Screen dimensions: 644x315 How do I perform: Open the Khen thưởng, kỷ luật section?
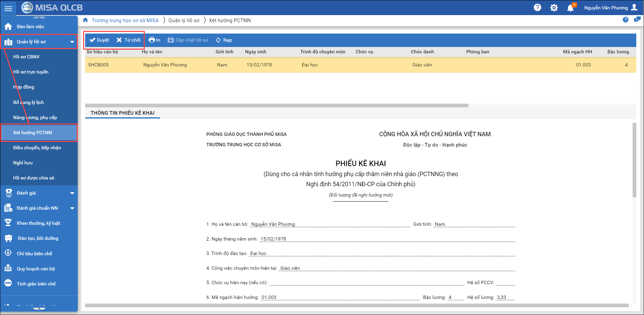[38, 223]
